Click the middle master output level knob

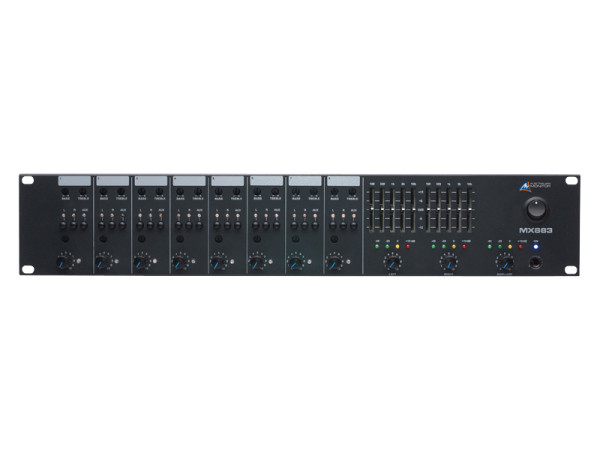pyautogui.click(x=448, y=263)
